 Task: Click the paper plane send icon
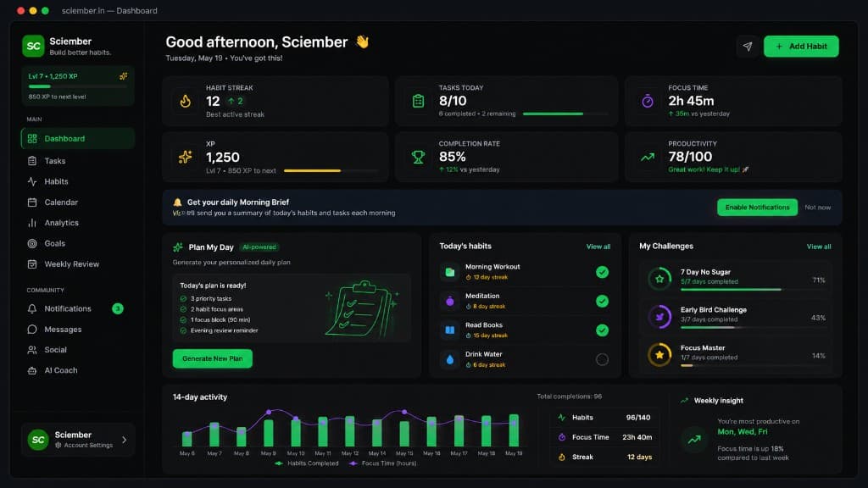coord(748,47)
